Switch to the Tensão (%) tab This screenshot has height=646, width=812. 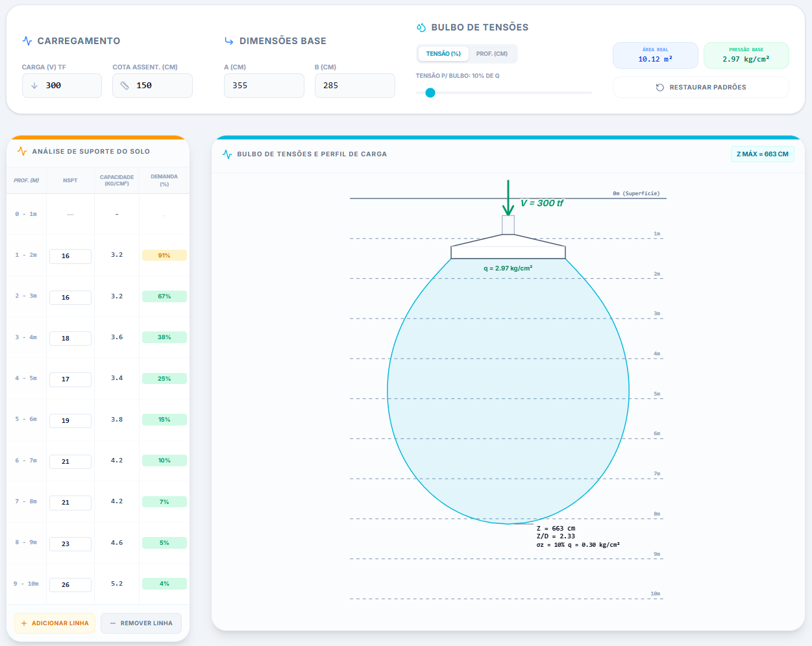443,54
